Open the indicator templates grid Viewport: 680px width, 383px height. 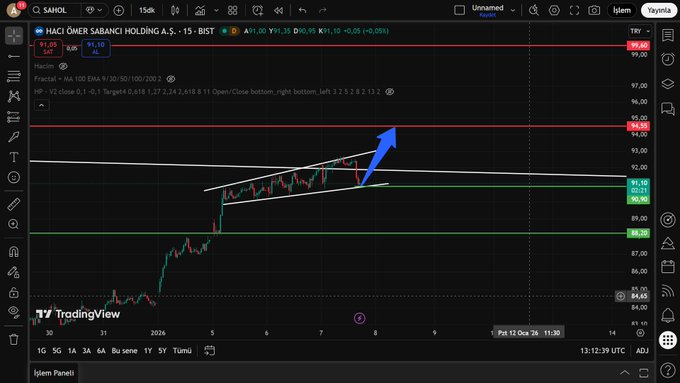point(233,10)
